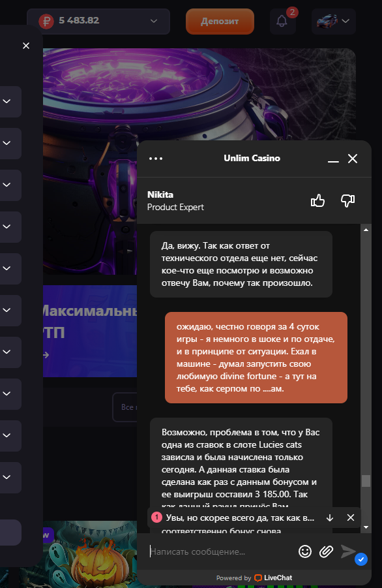Image resolution: width=382 pixels, height=588 pixels.
Task: Expand the first collapsed sidebar section chevron
Action: [7, 101]
